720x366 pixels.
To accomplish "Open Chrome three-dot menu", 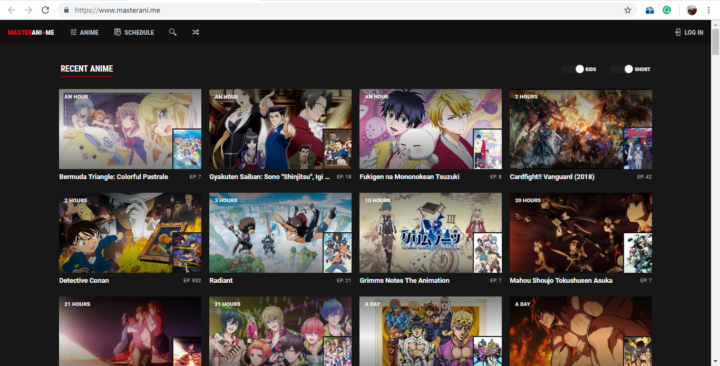I will [709, 10].
